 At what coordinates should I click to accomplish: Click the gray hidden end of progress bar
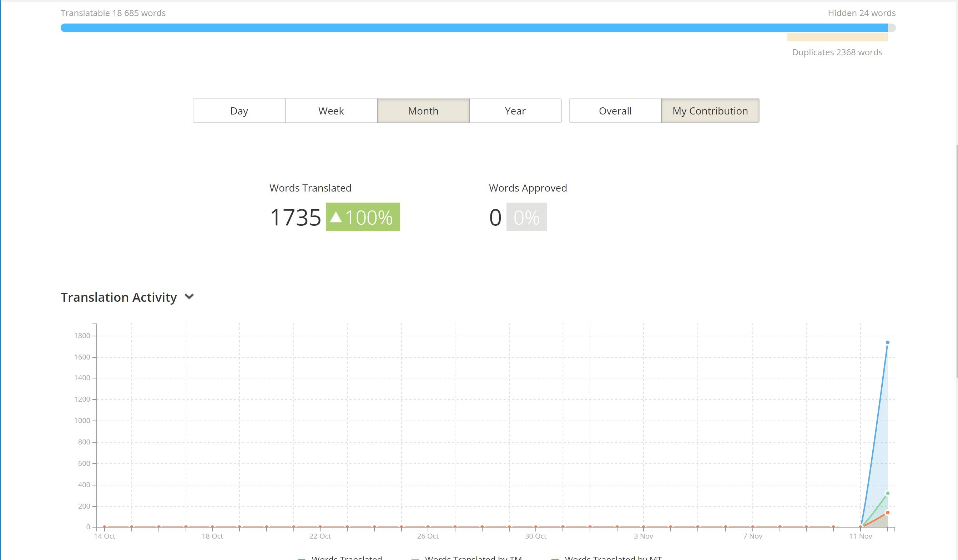(x=892, y=28)
